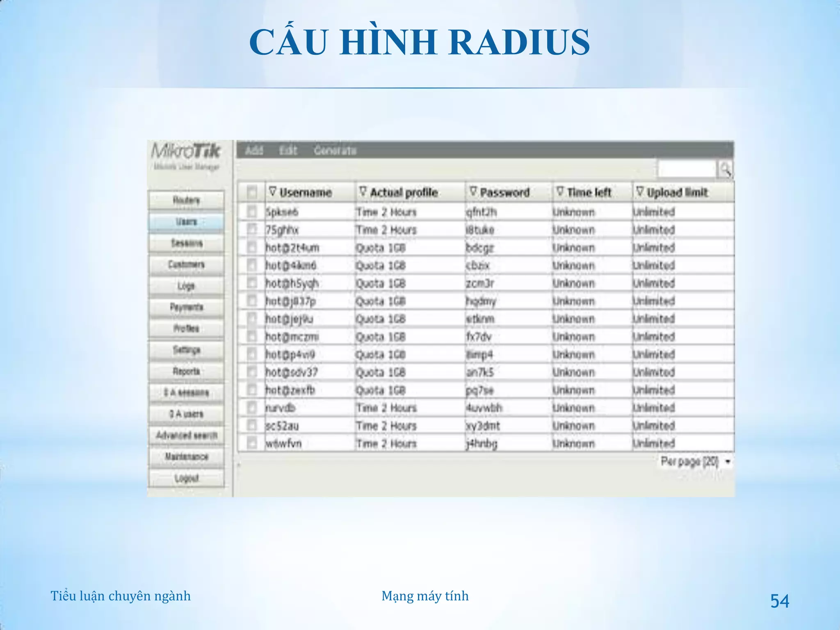Check the box for user nurvdb
The image size is (840, 630).
point(252,408)
